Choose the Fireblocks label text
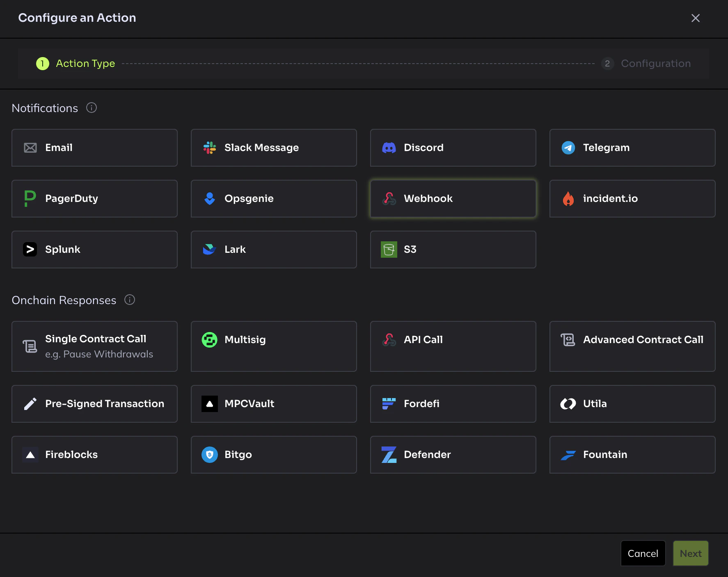728x577 pixels. (71, 455)
